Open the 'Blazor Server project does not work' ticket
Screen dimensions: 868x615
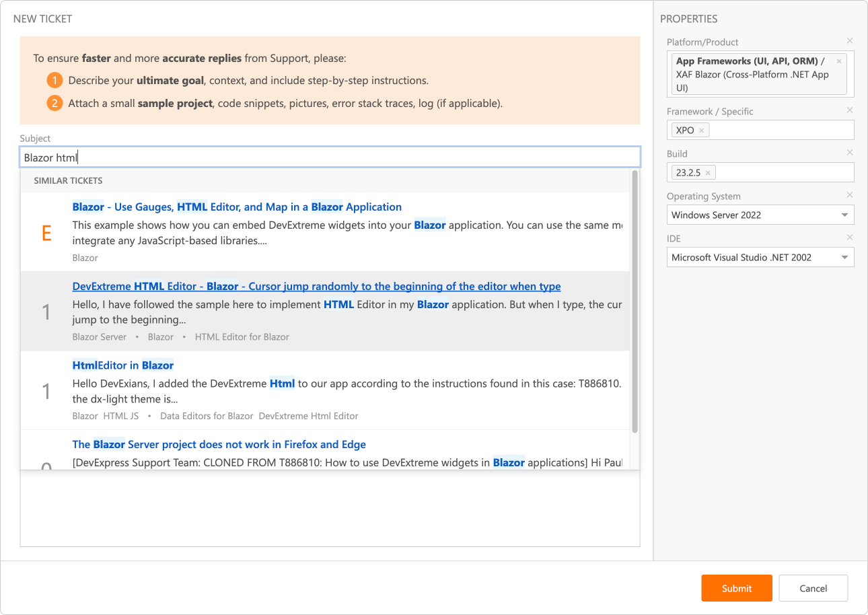pyautogui.click(x=219, y=444)
